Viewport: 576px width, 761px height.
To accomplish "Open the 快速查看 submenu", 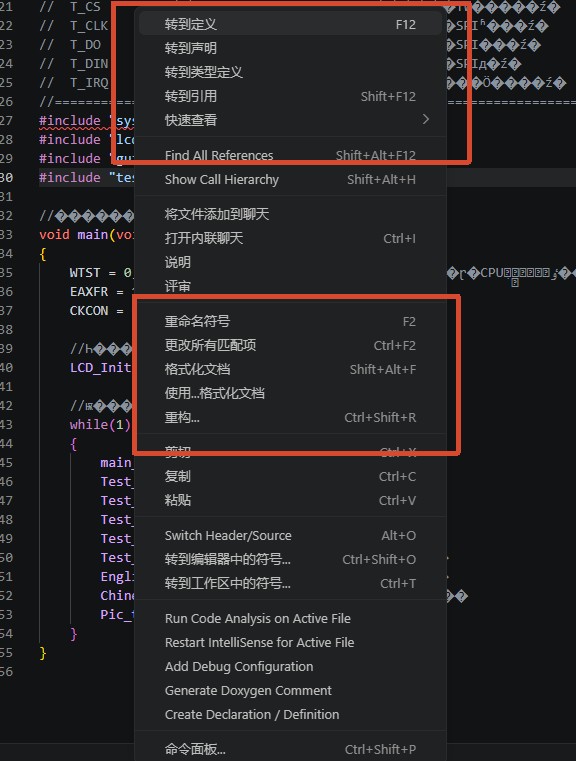I will tap(290, 120).
